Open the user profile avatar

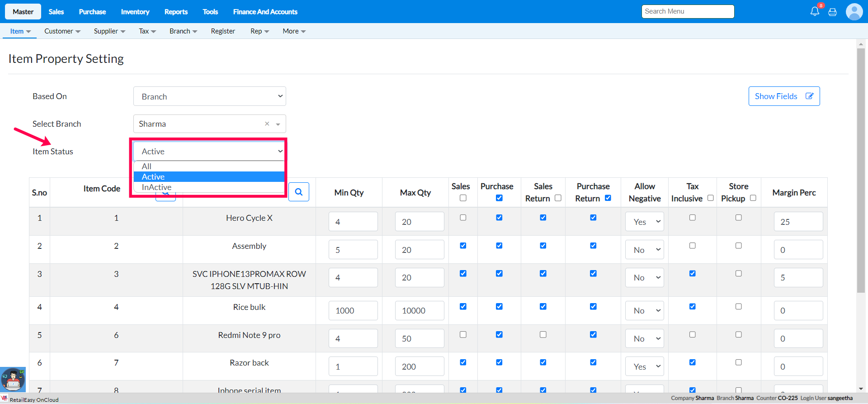point(854,12)
